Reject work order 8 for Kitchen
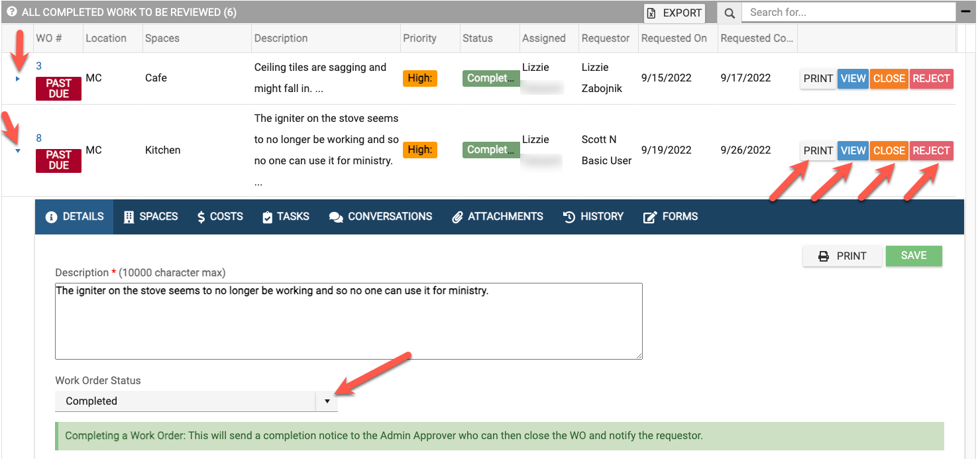This screenshot has width=980, height=459. click(x=931, y=150)
